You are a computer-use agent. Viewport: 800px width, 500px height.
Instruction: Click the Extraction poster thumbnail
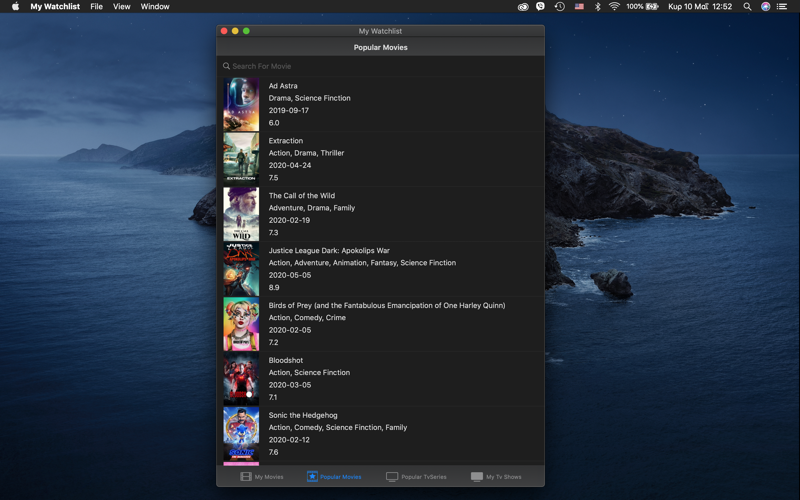pos(241,159)
